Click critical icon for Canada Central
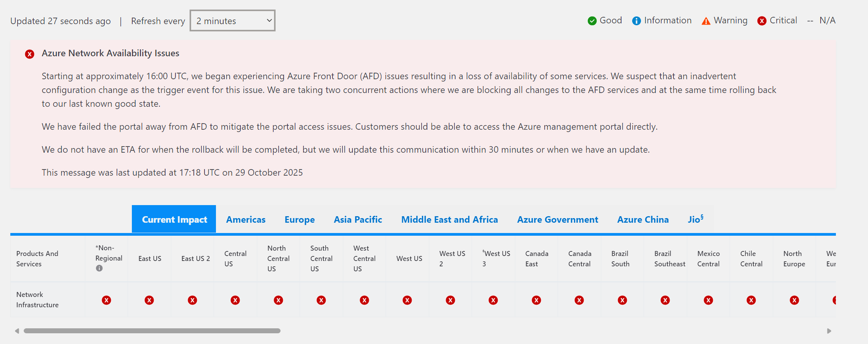The image size is (868, 344). [579, 300]
